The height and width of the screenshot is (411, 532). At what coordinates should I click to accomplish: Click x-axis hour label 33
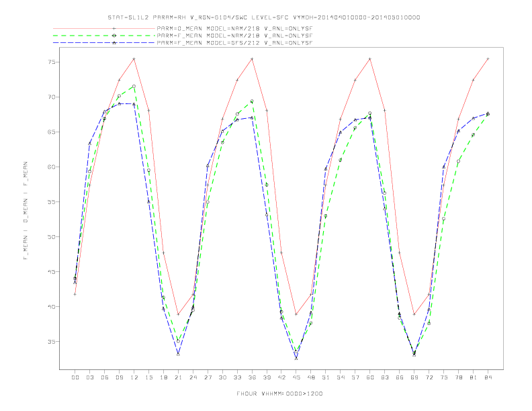click(238, 377)
